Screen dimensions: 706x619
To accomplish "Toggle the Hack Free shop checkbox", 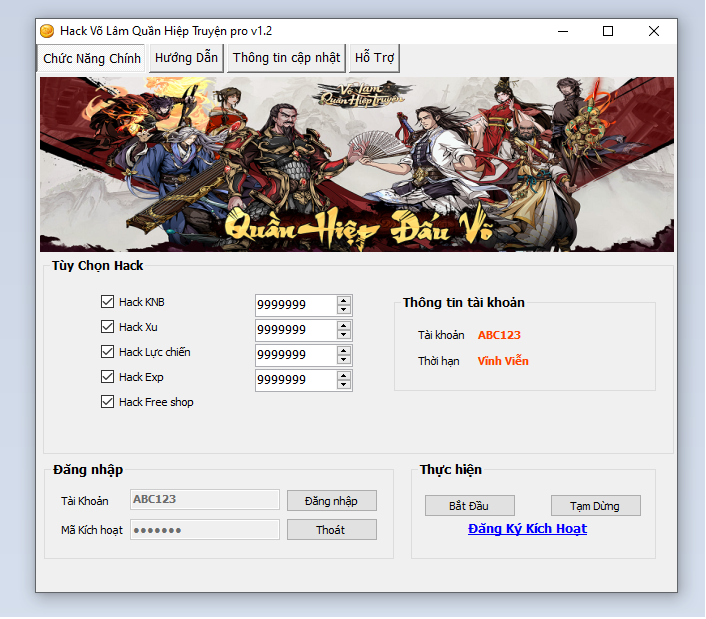I will coord(108,402).
